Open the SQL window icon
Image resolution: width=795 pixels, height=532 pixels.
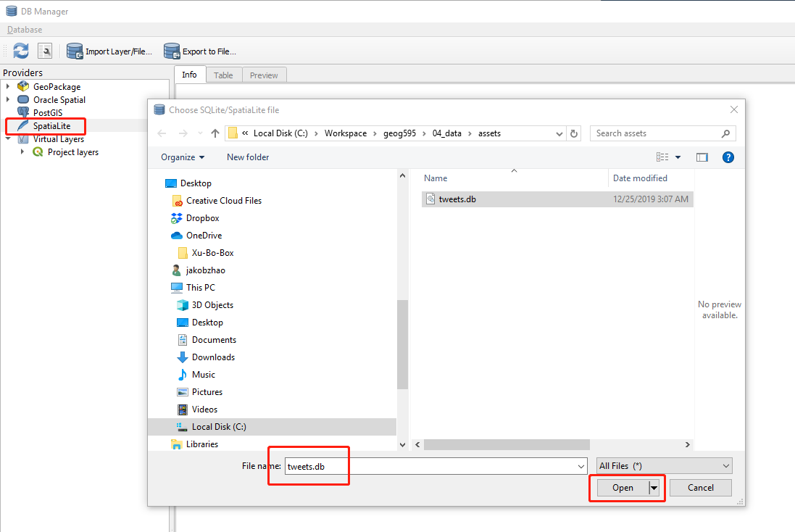[45, 51]
